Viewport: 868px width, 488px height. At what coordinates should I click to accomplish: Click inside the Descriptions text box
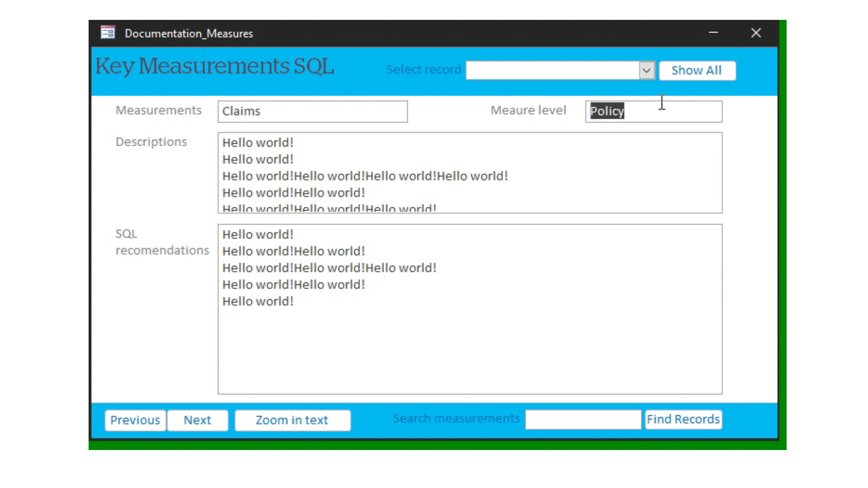[x=470, y=173]
